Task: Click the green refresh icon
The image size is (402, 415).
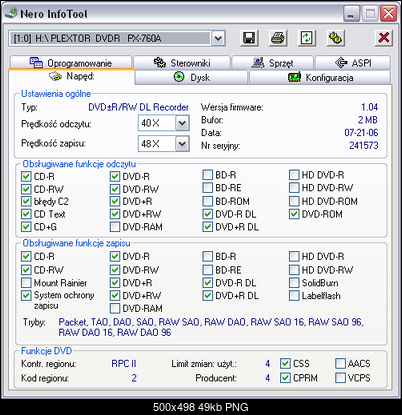Action: click(306, 38)
